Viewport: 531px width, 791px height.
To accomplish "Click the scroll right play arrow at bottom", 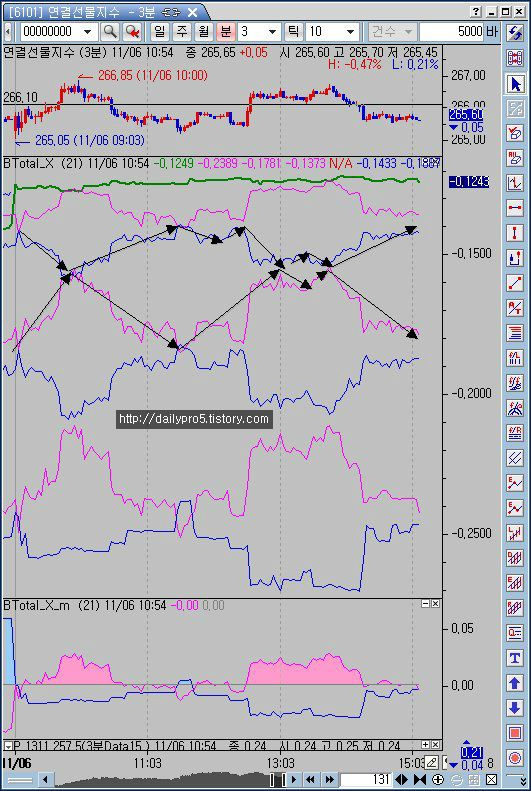I will [x=294, y=779].
